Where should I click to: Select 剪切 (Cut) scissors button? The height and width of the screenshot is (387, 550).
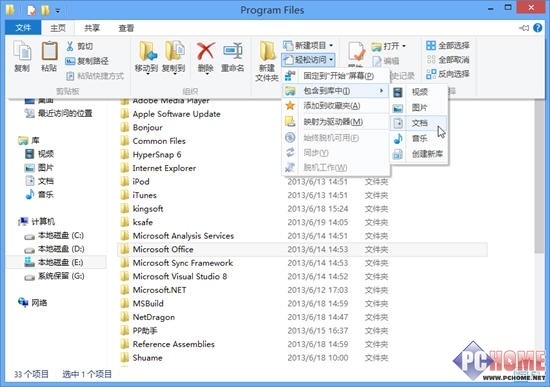(80, 46)
